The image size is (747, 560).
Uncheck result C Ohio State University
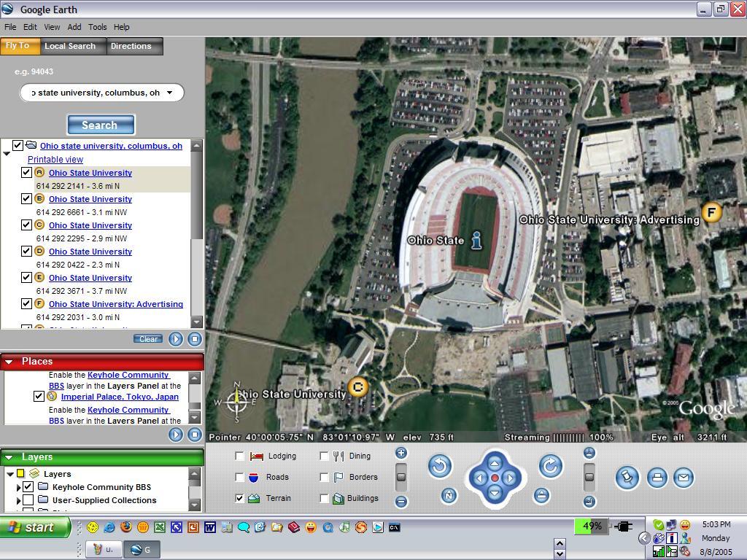(x=27, y=225)
